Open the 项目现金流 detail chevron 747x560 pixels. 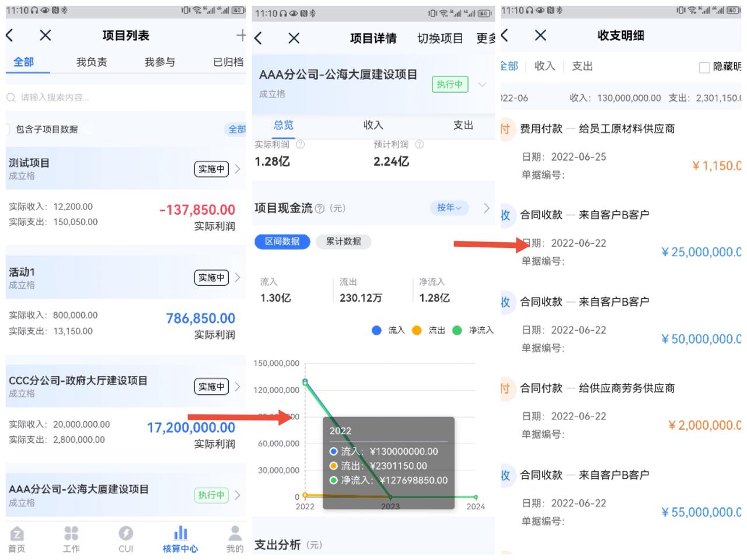486,208
